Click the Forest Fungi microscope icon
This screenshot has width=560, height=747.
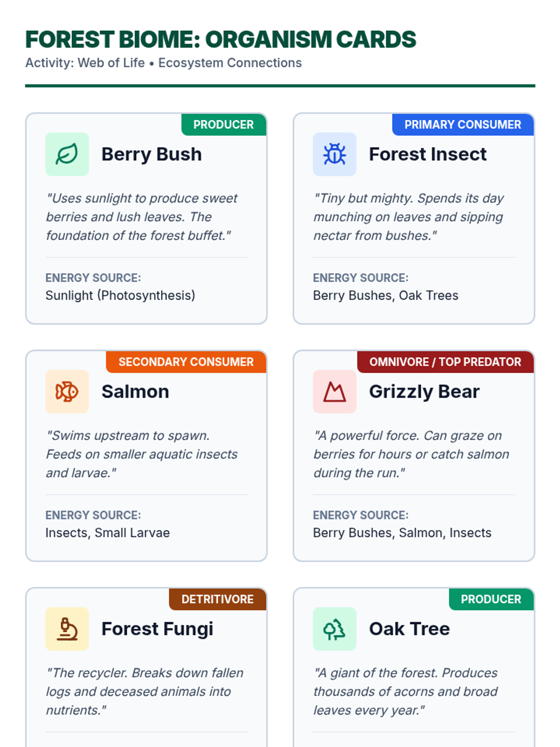pos(67,628)
